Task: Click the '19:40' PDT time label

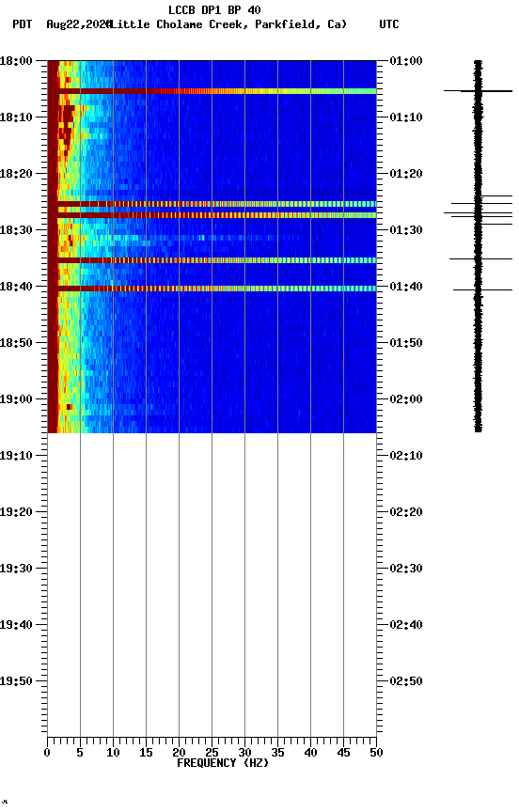Action: click(16, 625)
